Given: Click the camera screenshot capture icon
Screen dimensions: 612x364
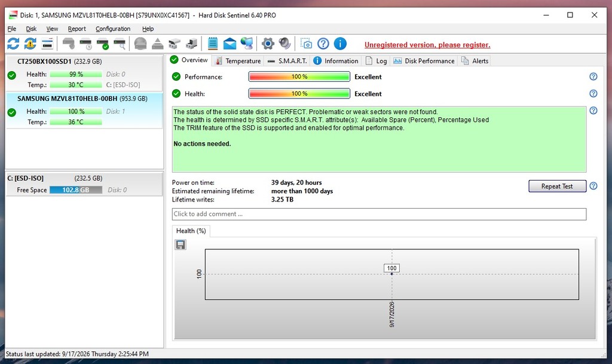Looking at the screenshot, I should pyautogui.click(x=306, y=44).
